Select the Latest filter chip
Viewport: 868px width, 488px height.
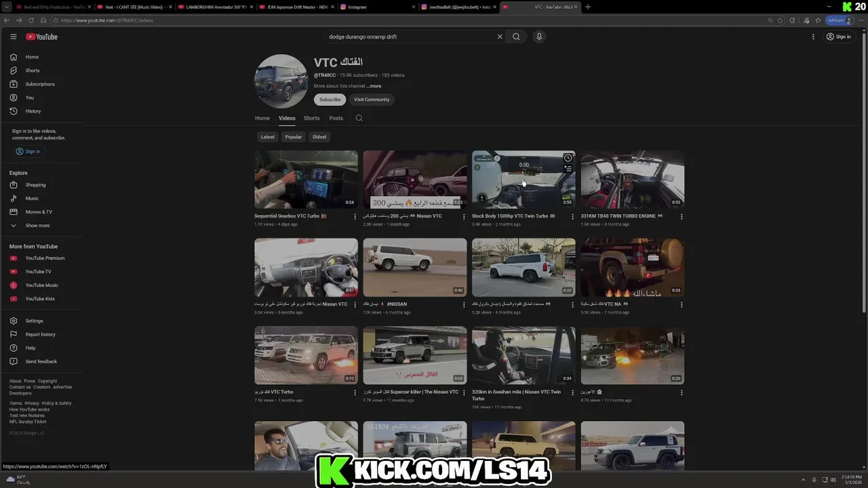coord(268,137)
